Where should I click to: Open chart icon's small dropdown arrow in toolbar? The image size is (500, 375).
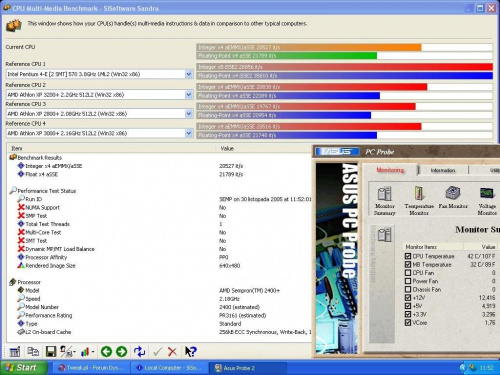pos(93,352)
